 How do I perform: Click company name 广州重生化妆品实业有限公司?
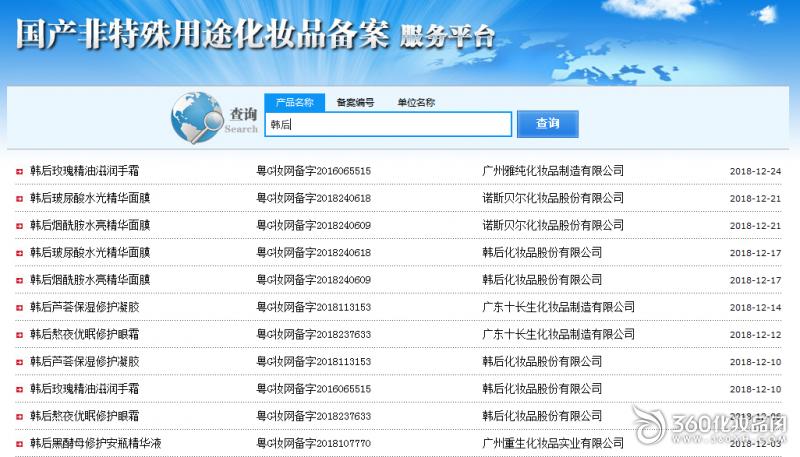pos(553,443)
